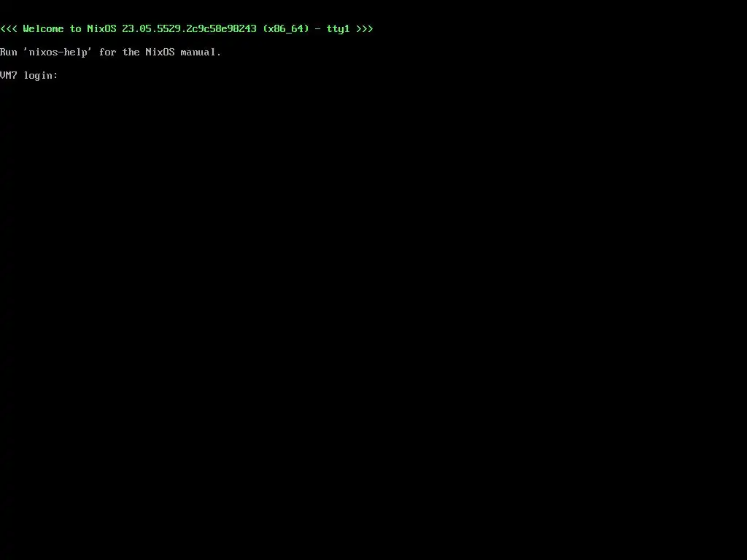
Task: Click the version string 23.05.5529.2c9c58e98243
Action: point(189,29)
